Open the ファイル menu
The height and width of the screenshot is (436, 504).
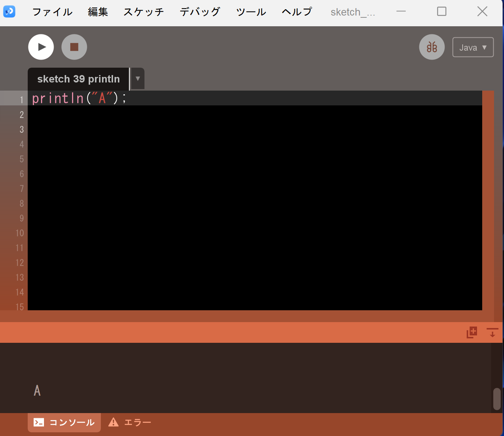[x=52, y=11]
